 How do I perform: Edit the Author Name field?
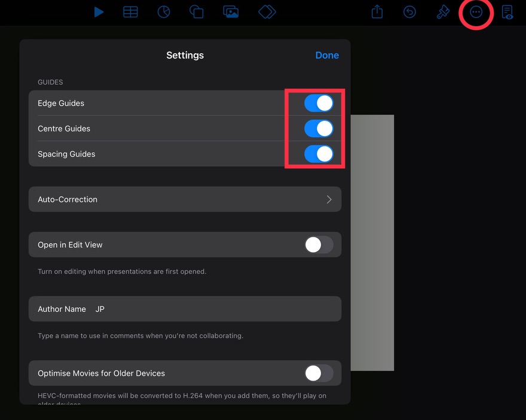click(x=215, y=309)
